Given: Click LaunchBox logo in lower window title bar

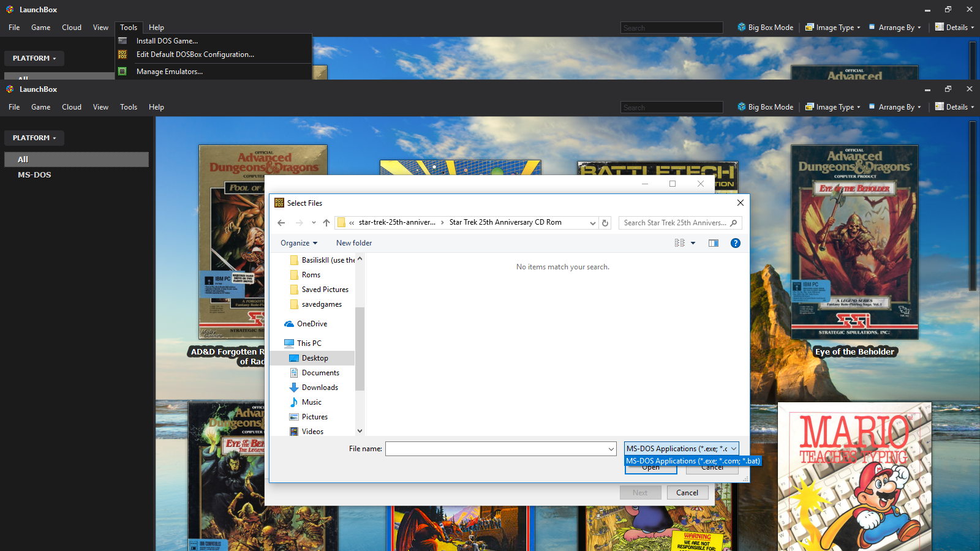Looking at the screenshot, I should [10, 89].
